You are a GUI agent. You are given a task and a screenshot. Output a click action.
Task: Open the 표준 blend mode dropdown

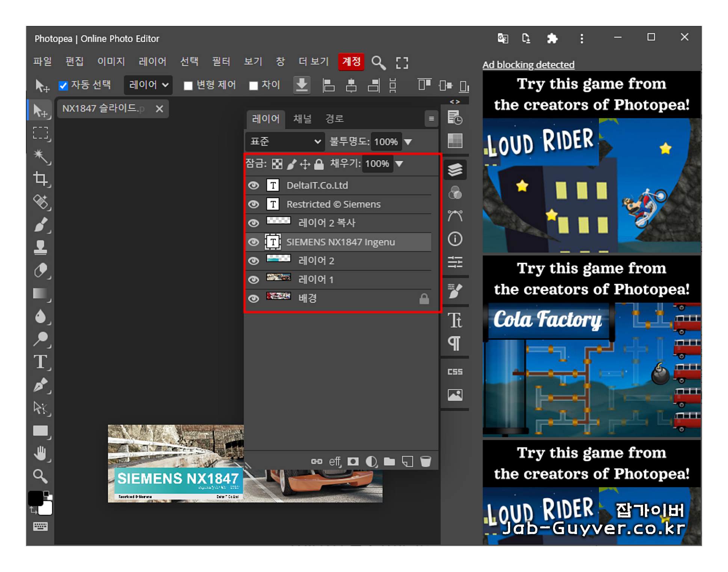coord(285,142)
